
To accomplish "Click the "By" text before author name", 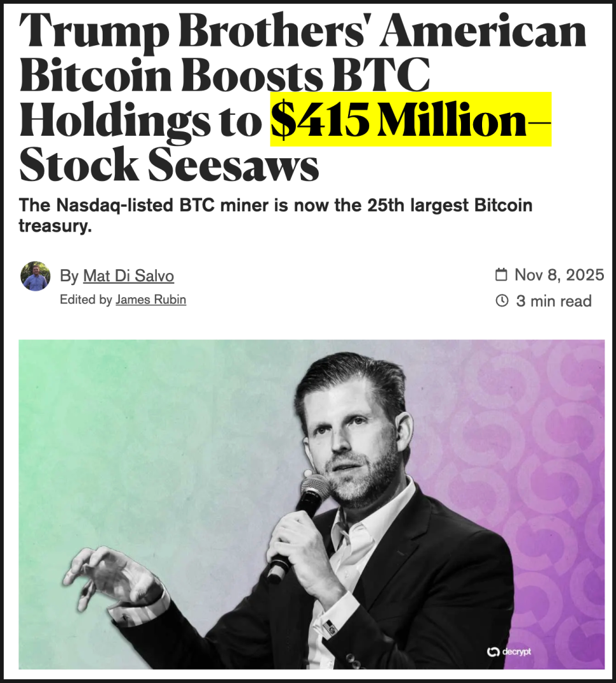I will pos(69,275).
